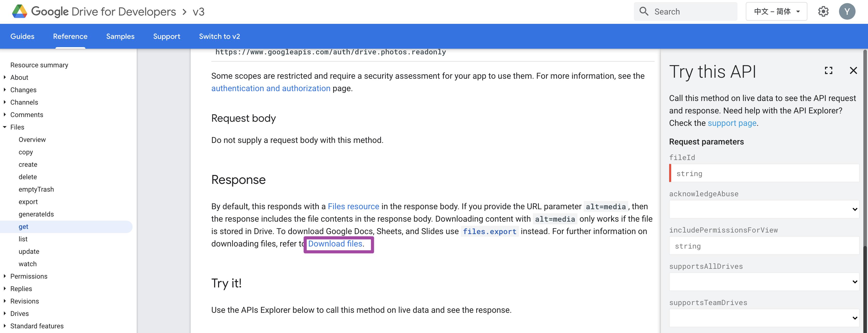Expand the Changes section arrow
This screenshot has width=868, height=333.
(5, 90)
